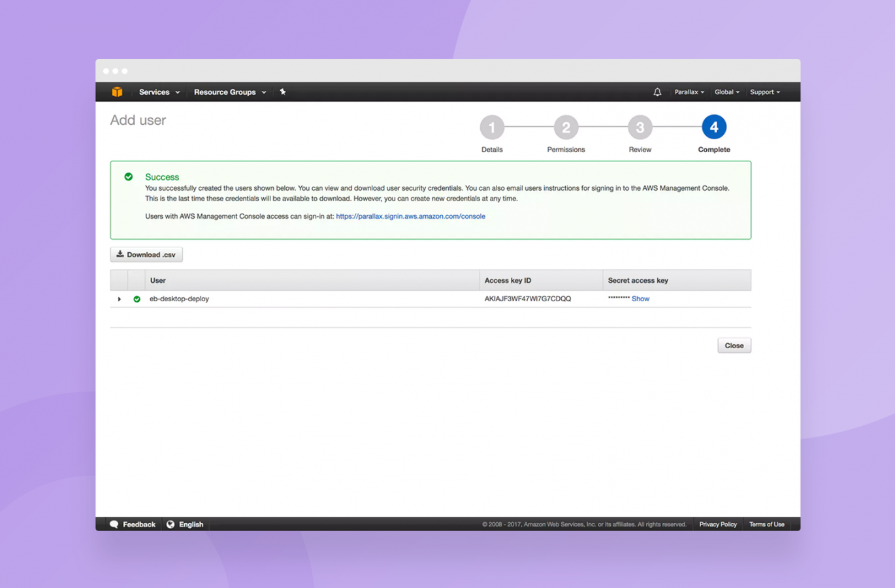Open the Terms of Use link
Viewport: 895px width, 588px height.
pos(766,525)
